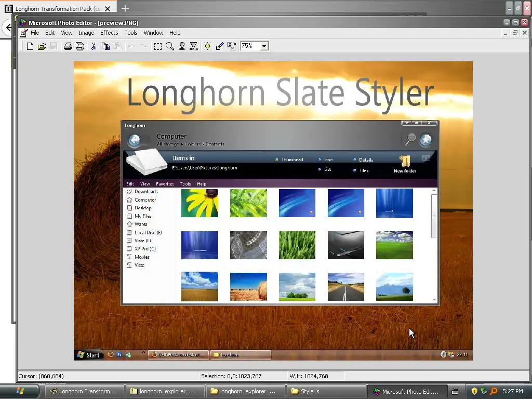
Task: Click the yellow shield tray icon
Action: point(474,391)
